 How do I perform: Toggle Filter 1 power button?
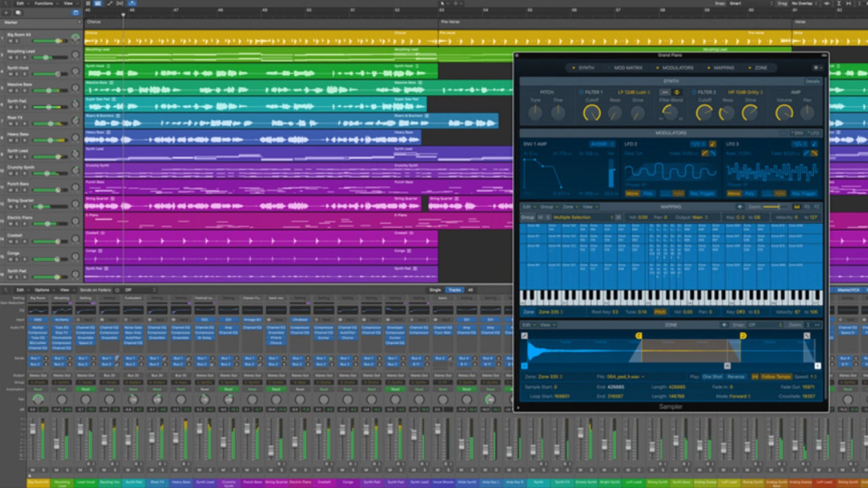581,92
